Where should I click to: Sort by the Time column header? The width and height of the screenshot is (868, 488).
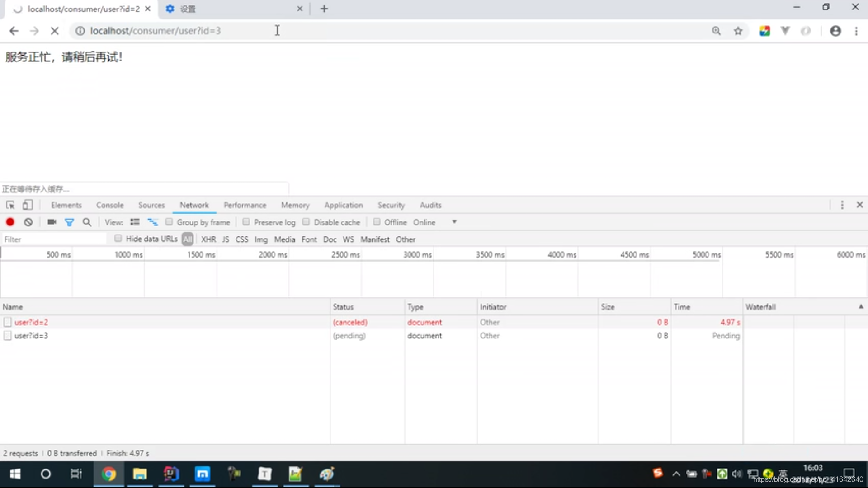click(x=707, y=307)
